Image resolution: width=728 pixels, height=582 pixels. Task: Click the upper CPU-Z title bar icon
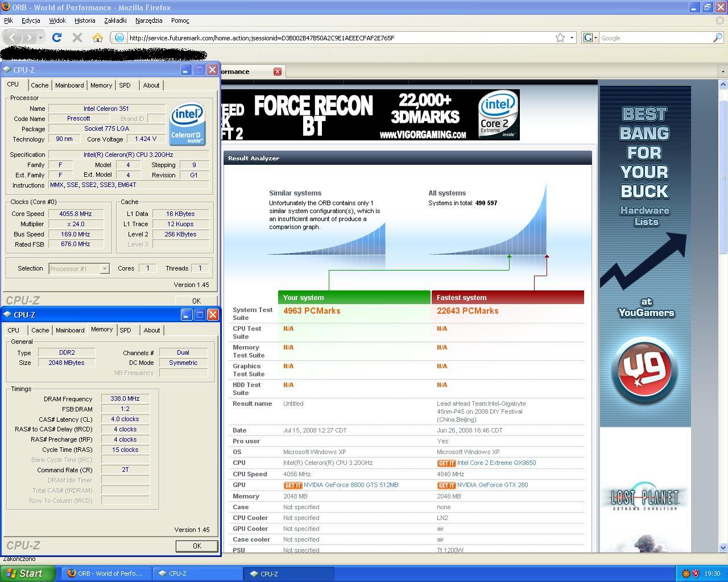click(x=7, y=70)
